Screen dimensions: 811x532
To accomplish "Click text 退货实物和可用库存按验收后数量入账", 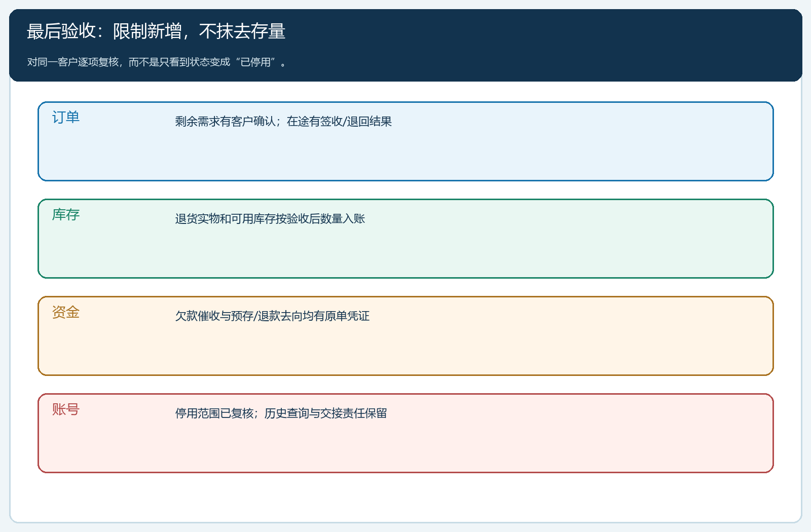I will (x=270, y=219).
